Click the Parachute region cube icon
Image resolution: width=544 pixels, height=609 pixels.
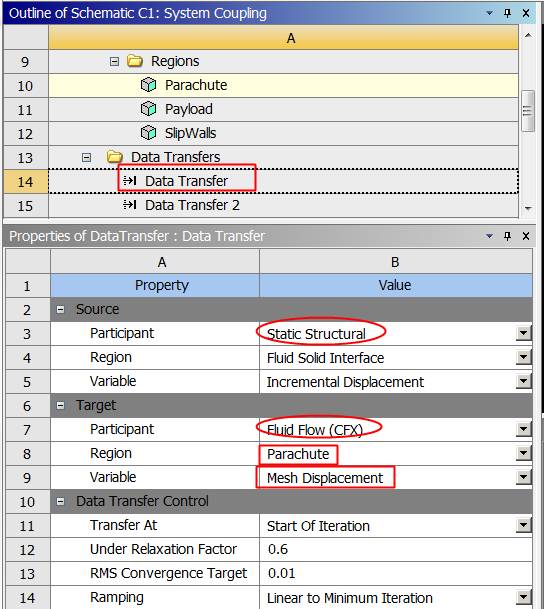pos(148,85)
